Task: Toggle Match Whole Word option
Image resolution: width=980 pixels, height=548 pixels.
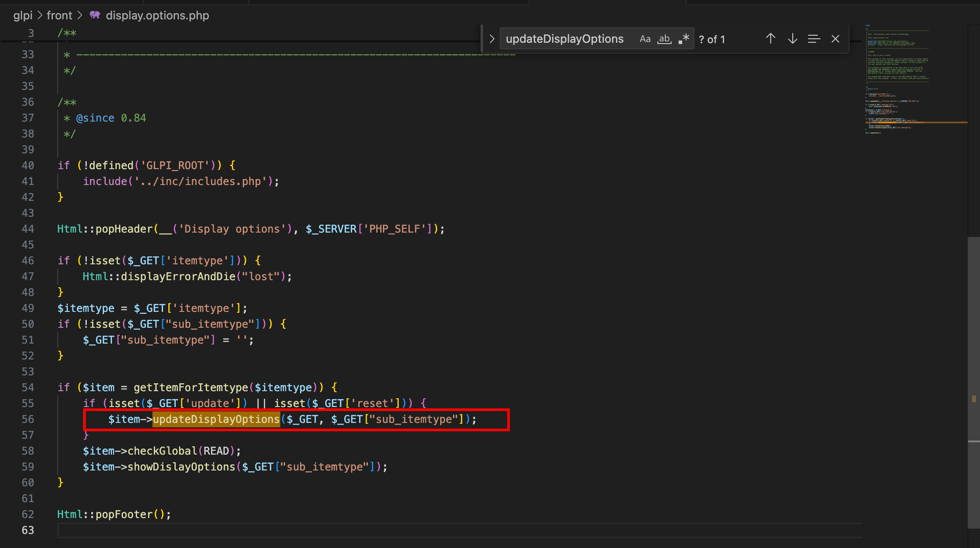Action: pyautogui.click(x=664, y=39)
